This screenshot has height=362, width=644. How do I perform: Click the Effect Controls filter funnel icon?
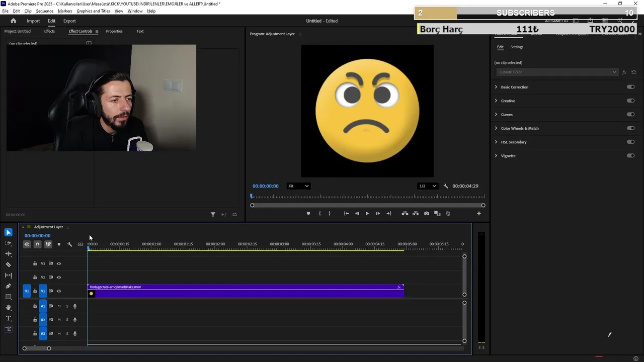[213, 215]
